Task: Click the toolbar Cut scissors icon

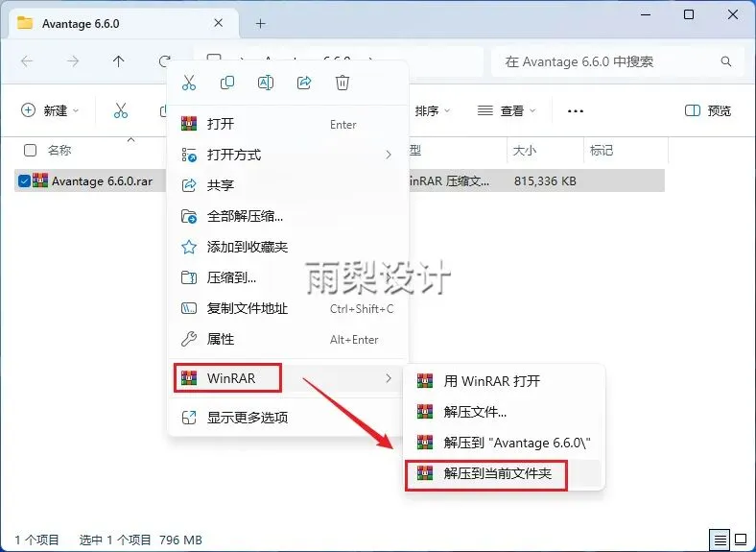Action: pos(121,110)
